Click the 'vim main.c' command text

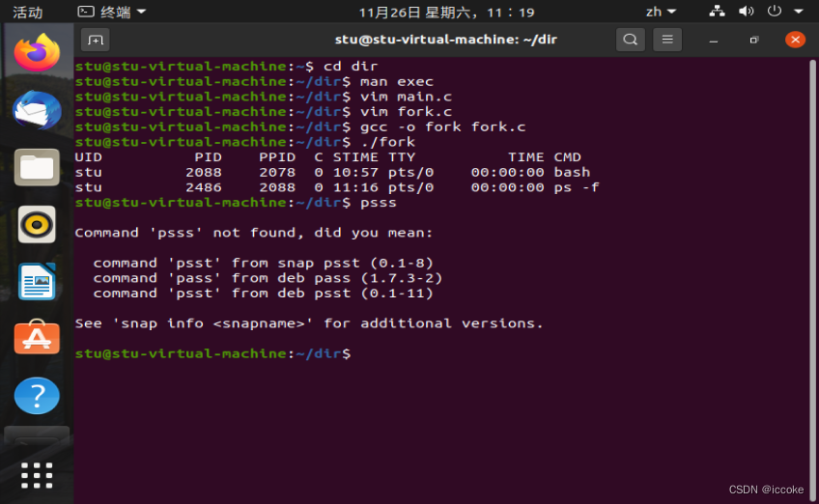(x=406, y=97)
